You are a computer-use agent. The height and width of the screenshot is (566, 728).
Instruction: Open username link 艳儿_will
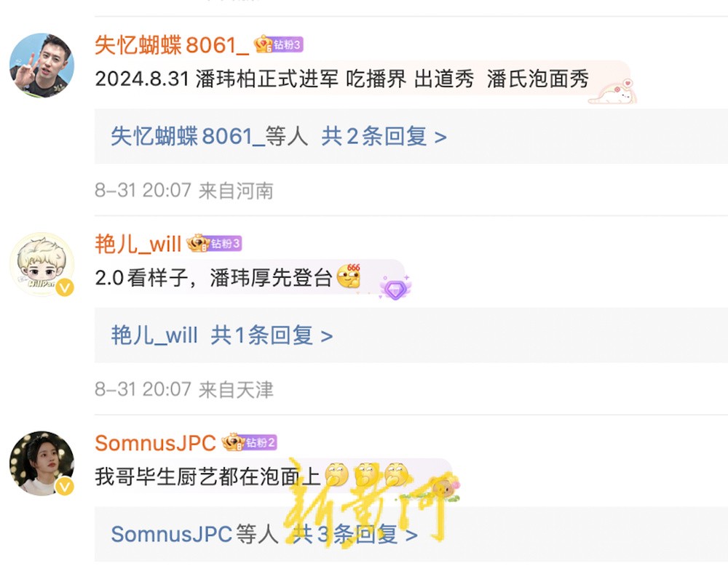(x=138, y=244)
